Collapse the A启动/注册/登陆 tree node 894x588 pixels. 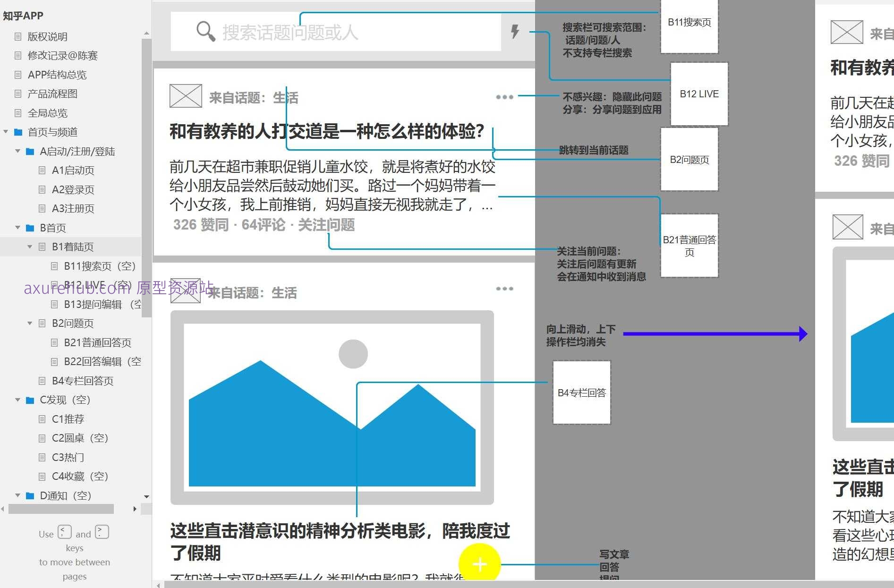click(x=17, y=151)
